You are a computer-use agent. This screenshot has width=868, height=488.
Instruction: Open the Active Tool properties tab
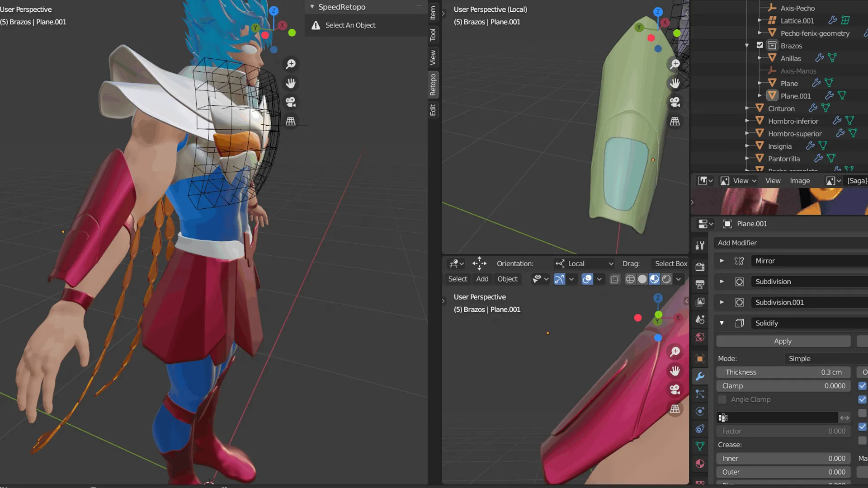[700, 245]
